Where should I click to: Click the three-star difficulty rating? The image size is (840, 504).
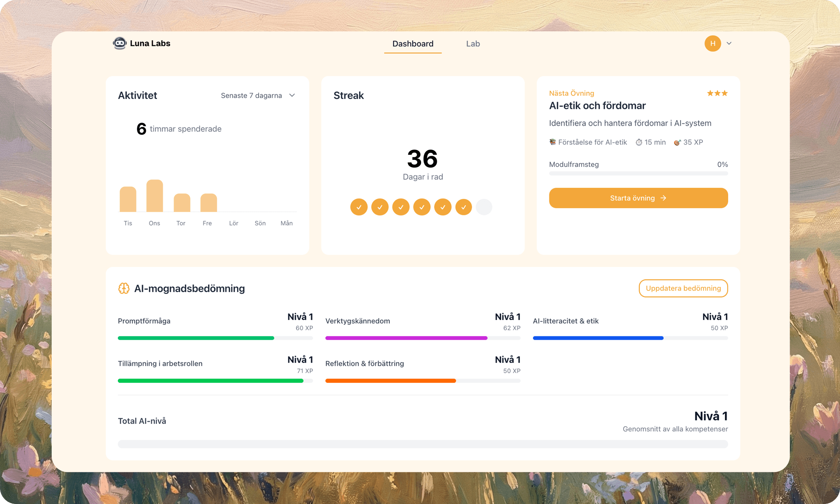click(717, 93)
